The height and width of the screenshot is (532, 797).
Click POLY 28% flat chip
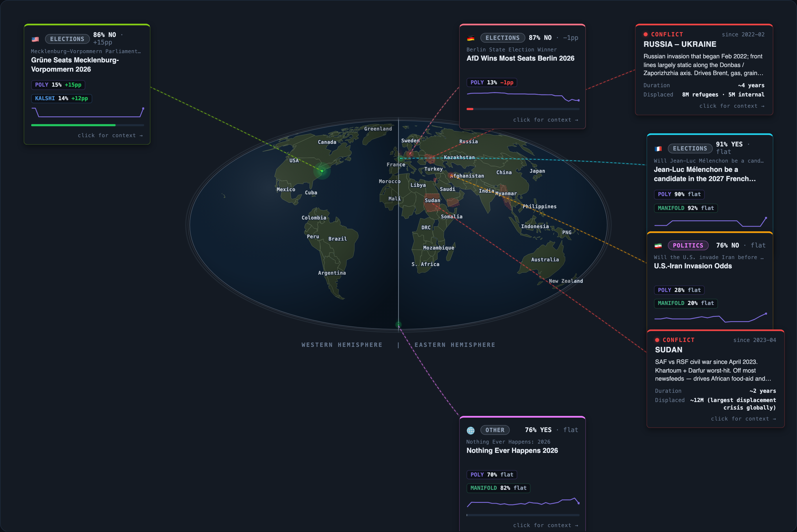coord(679,290)
